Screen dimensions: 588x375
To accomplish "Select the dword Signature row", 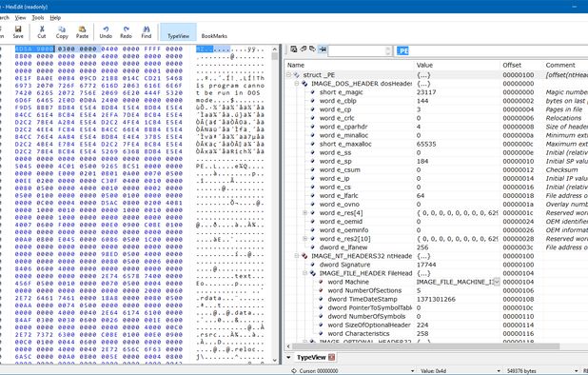I will (x=436, y=265).
